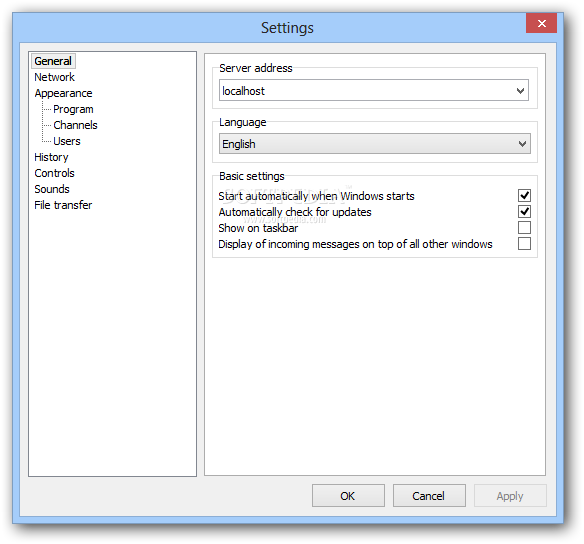The width and height of the screenshot is (584, 544).
Task: Uncheck Automatically check for updates
Action: [x=524, y=211]
